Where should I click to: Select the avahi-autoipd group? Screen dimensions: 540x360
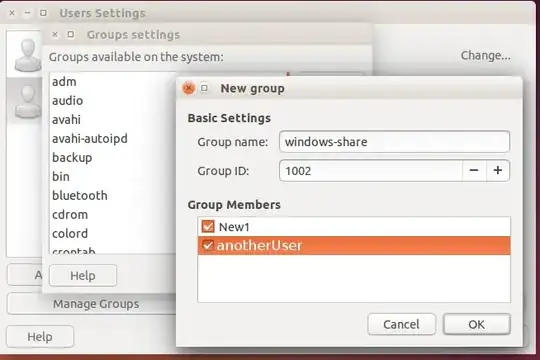click(90, 138)
